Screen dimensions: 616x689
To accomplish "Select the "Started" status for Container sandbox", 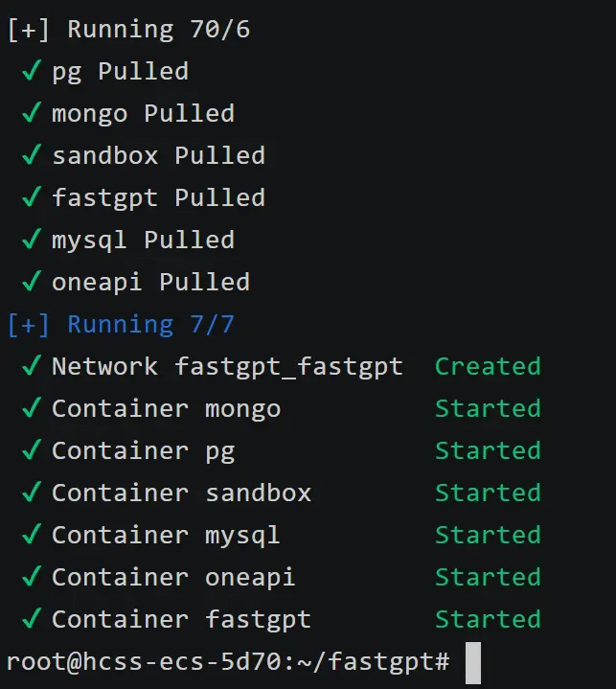I will click(x=488, y=493).
